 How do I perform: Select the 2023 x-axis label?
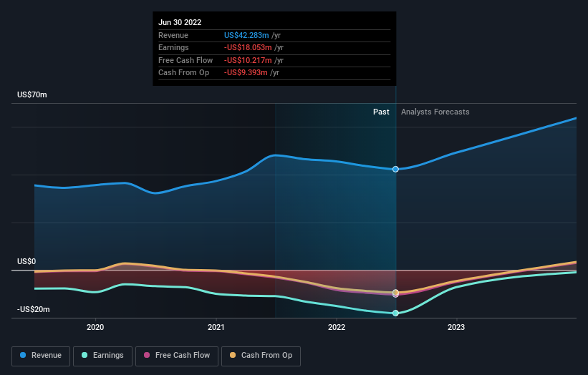coord(456,327)
